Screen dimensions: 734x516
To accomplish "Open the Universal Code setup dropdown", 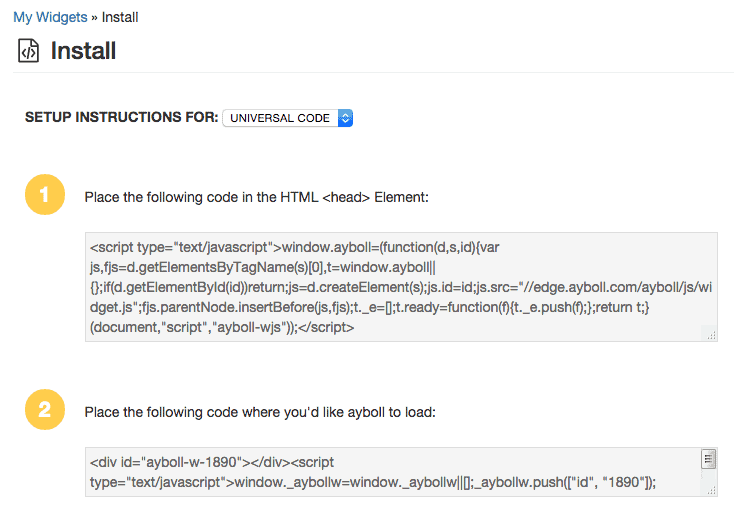I will coord(287,118).
